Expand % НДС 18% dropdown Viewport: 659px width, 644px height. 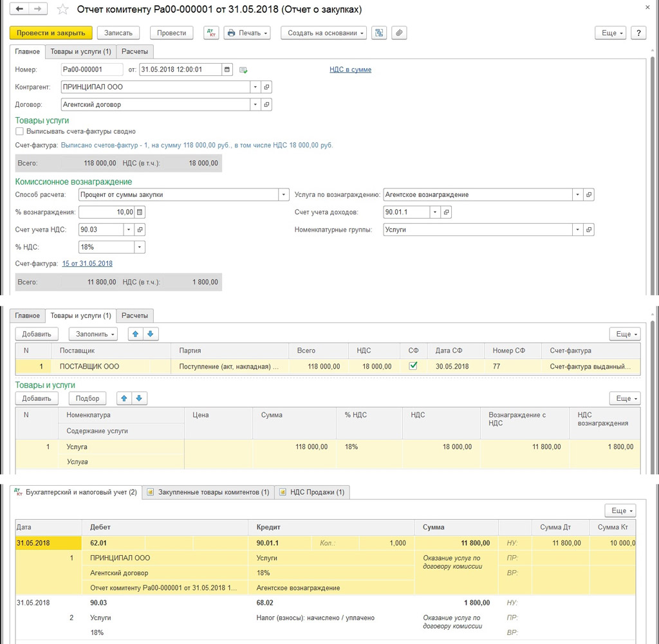click(140, 247)
